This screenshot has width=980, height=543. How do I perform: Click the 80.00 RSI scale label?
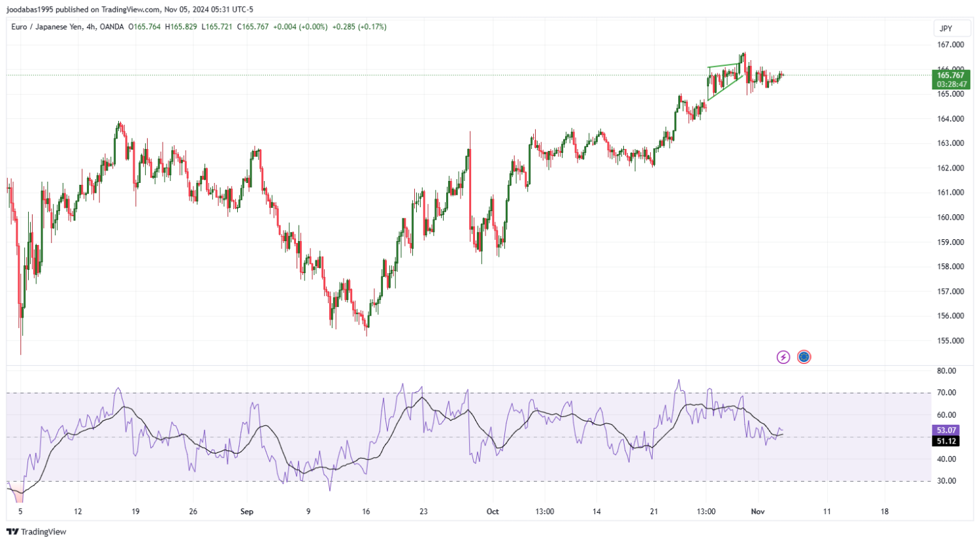[x=947, y=370]
